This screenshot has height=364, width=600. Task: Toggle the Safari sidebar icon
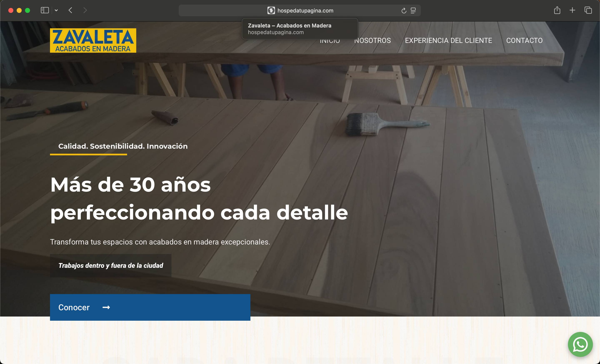[45, 10]
